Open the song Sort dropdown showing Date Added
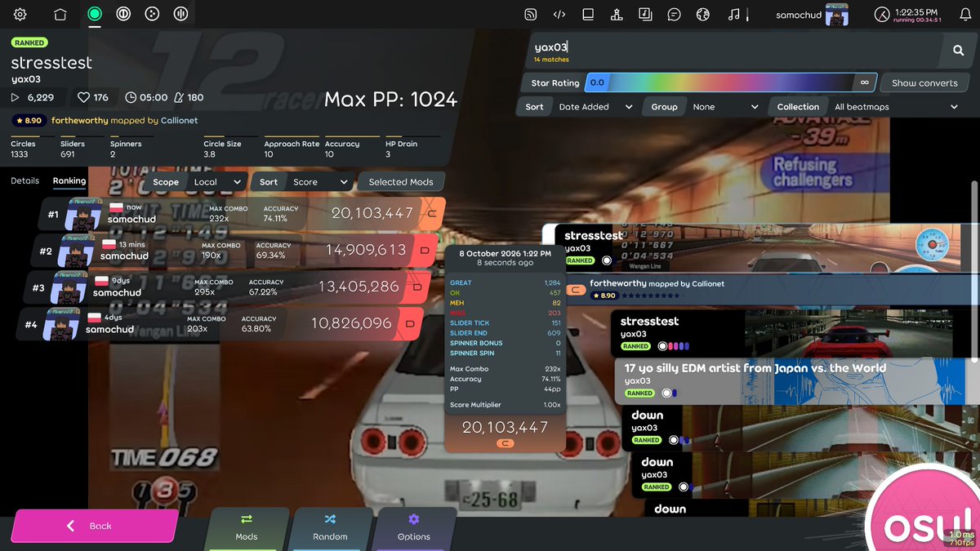Screen dimensions: 980x551 pos(595,107)
